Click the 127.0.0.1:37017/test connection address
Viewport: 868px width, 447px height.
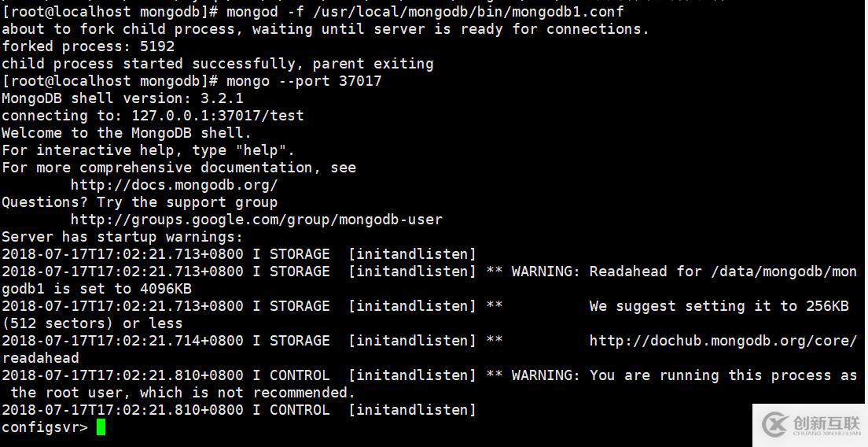(217, 116)
